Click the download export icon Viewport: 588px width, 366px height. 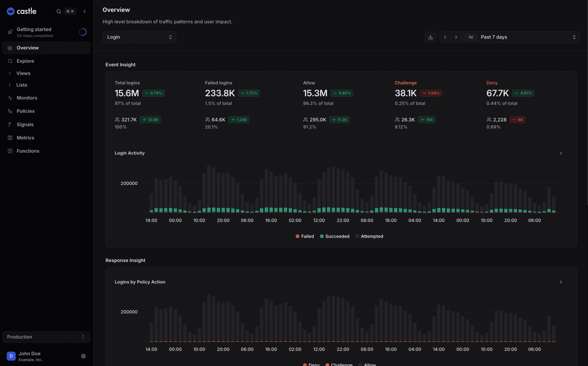point(430,37)
